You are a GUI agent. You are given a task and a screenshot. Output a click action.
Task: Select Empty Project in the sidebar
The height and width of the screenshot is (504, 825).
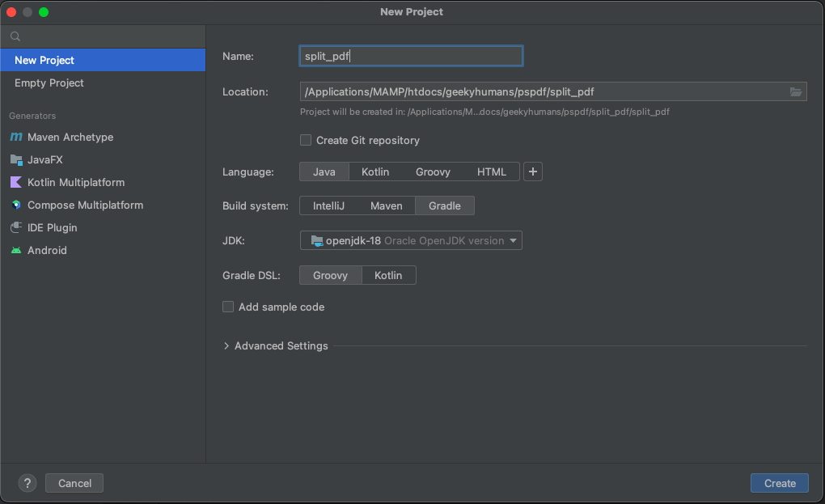(x=49, y=83)
